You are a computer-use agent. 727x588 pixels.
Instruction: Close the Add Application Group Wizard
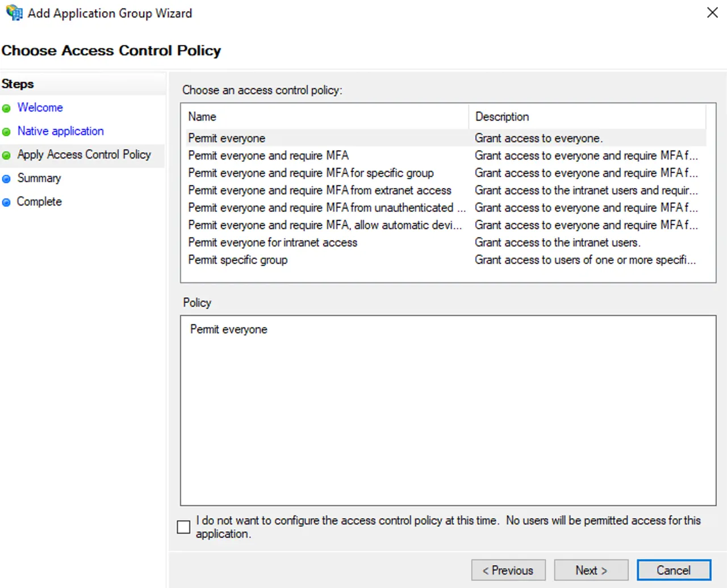click(712, 12)
